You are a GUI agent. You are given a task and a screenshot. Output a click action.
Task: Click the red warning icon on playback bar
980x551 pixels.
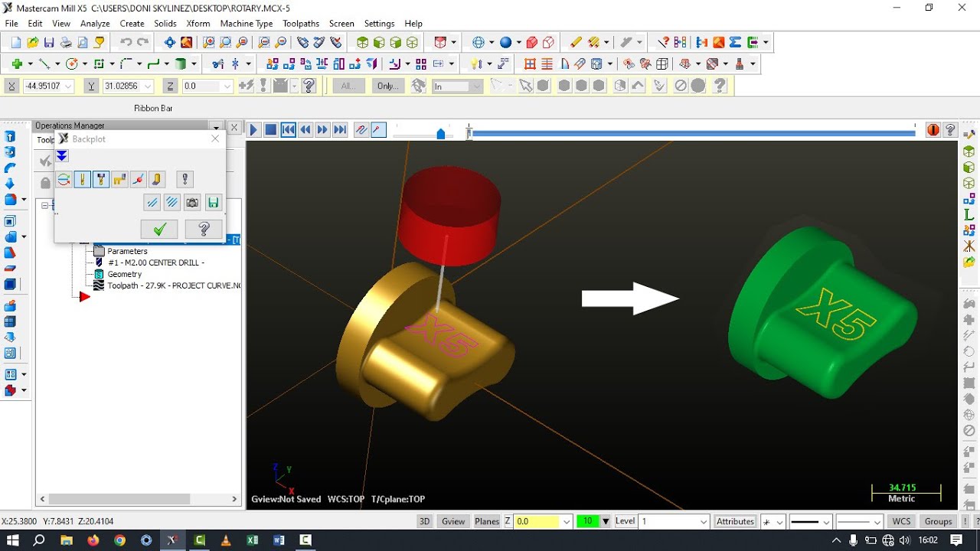(x=933, y=130)
